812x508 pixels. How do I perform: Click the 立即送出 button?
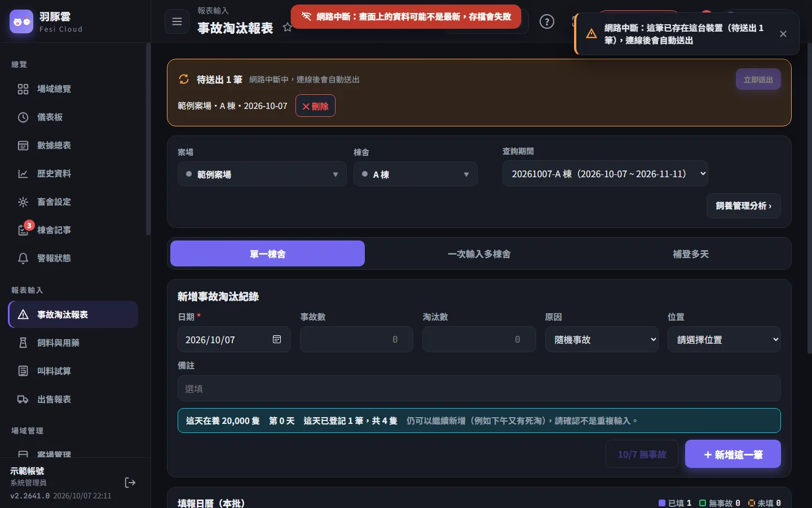tap(758, 80)
